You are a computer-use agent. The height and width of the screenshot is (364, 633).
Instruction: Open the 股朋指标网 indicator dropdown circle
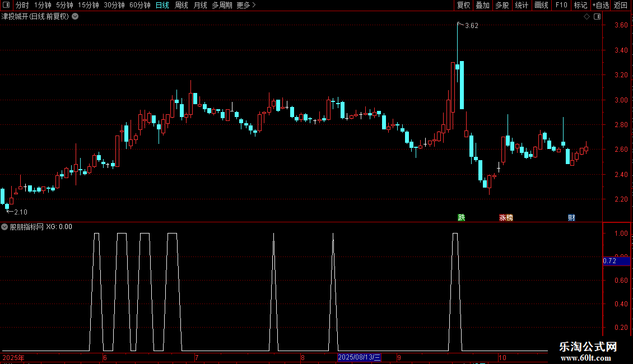[4, 227]
